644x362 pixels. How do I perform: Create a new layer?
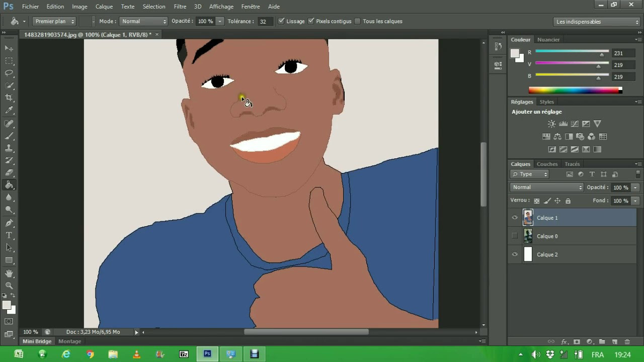pos(614,342)
